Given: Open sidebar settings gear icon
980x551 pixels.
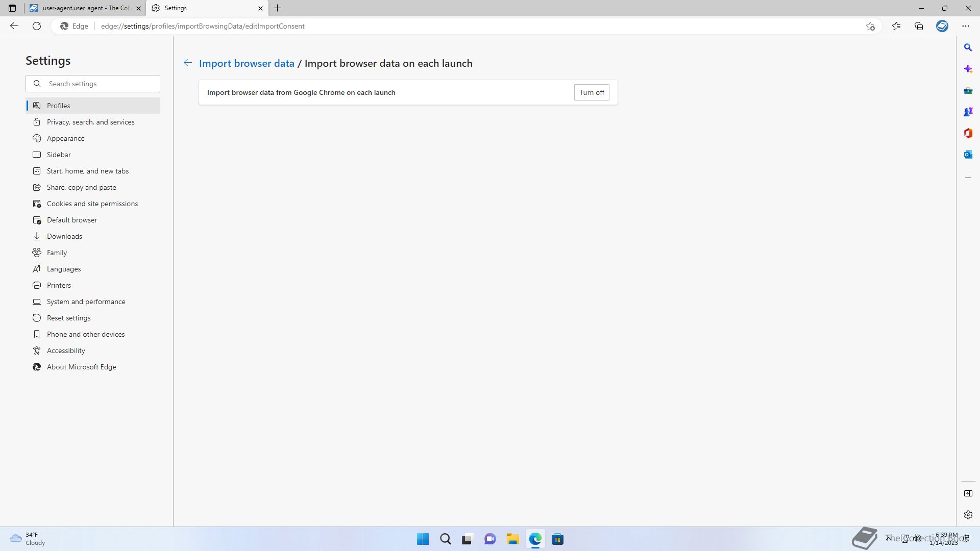Looking at the screenshot, I should tap(968, 515).
